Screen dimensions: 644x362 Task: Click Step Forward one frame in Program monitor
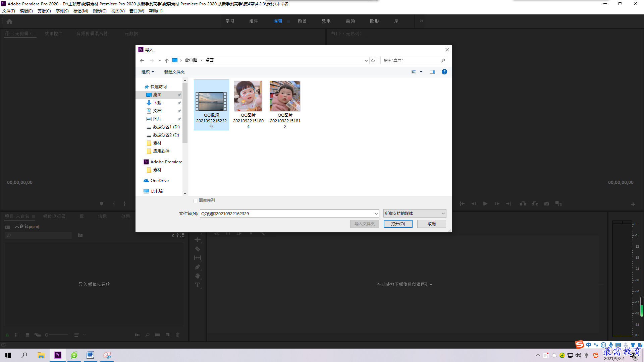coord(497,204)
